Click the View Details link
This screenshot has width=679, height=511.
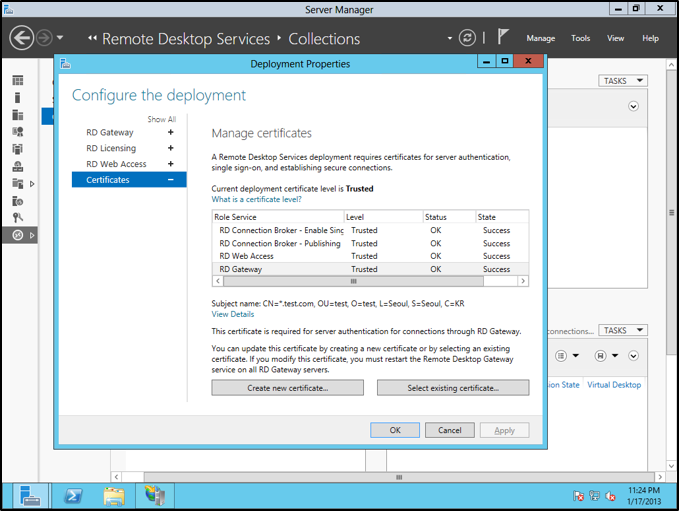pos(233,314)
